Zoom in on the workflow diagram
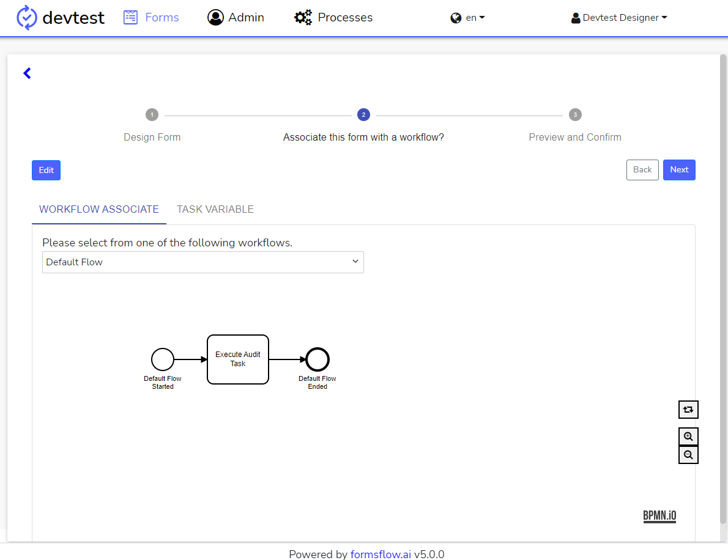The height and width of the screenshot is (560, 728). (688, 437)
